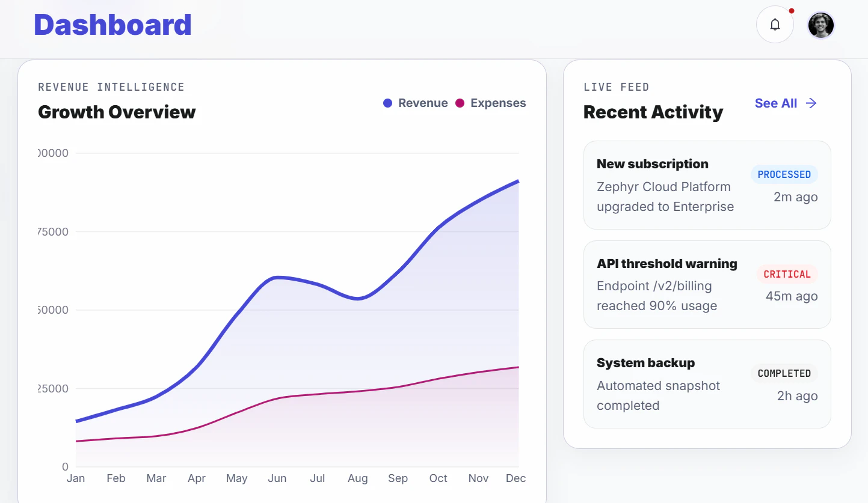Click the blue Revenue legend dot
Screen dimensions: 868x503
(x=388, y=103)
